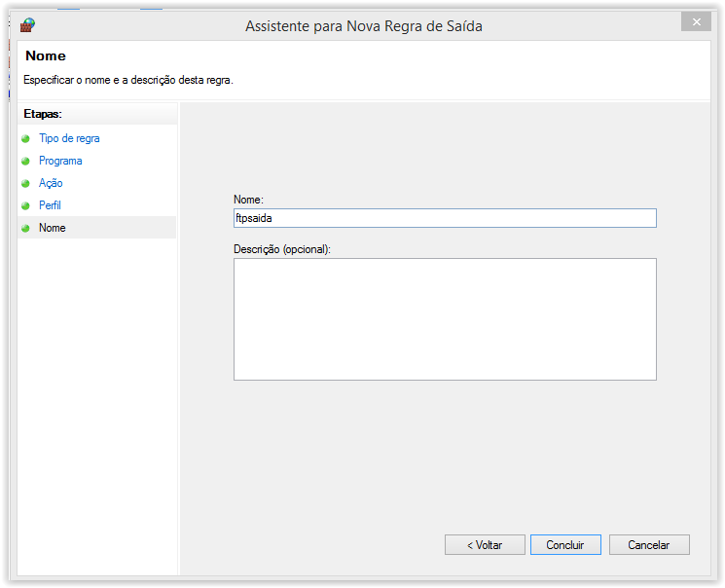The height and width of the screenshot is (588, 725).
Task: Click the Nome: label above the field
Action: 249,200
